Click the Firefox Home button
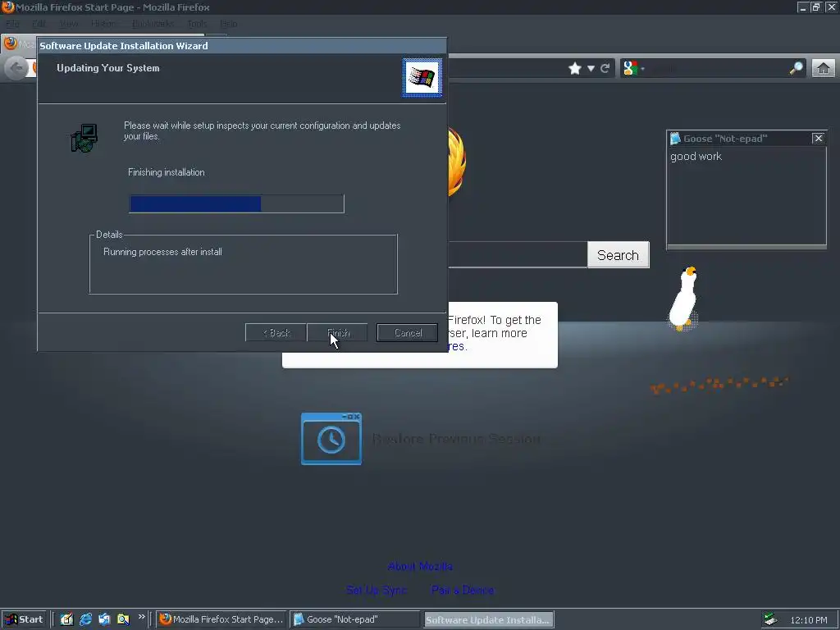This screenshot has height=630, width=840. pos(824,68)
